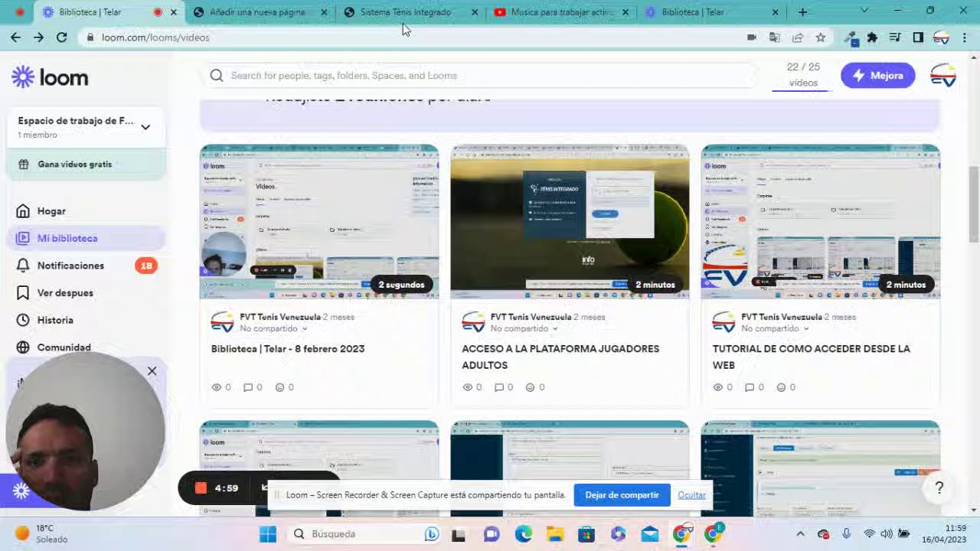Open FVT Tenis Venezuela avatar on ACCESO video
The height and width of the screenshot is (551, 980).
click(x=473, y=322)
